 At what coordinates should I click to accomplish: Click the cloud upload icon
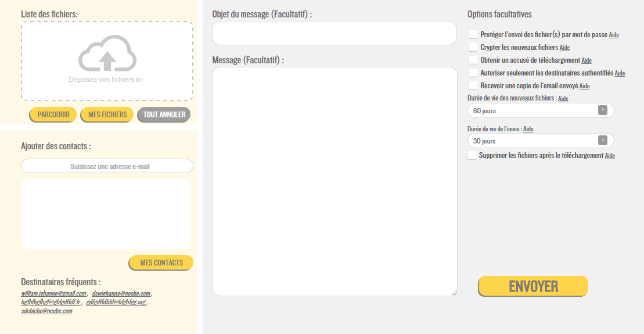pos(107,54)
